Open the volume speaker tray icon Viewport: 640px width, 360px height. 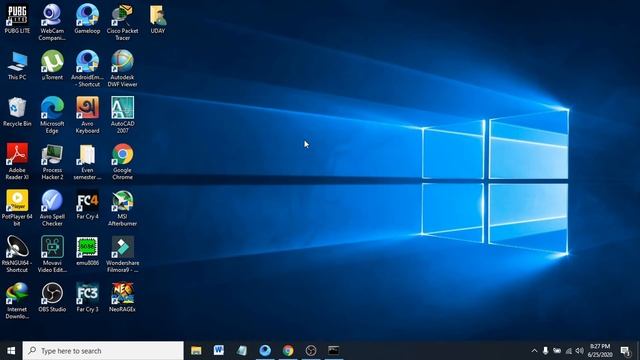coord(580,351)
